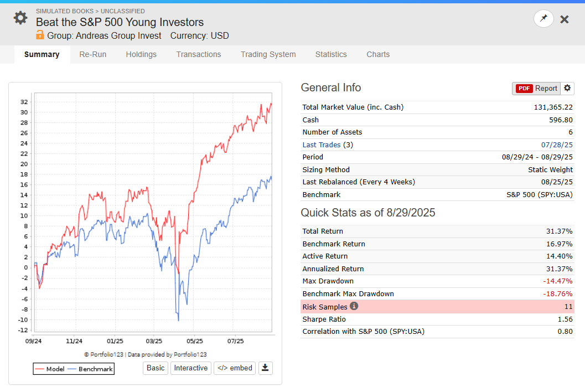Open the Re-Run tab

[x=92, y=54]
